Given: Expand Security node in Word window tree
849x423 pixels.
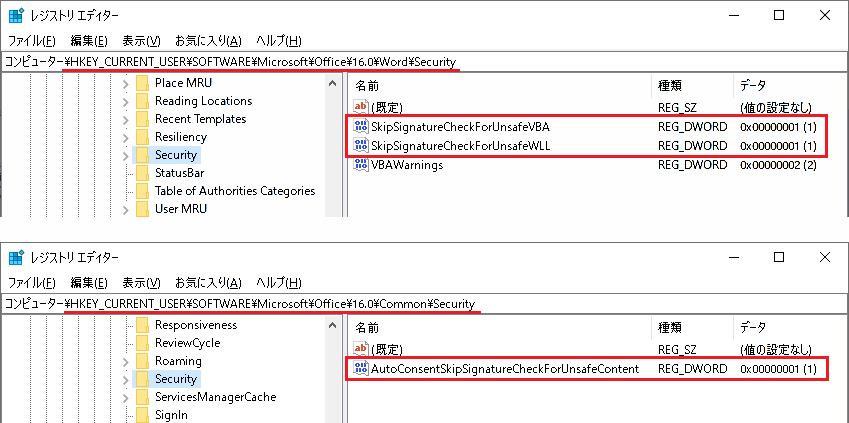Looking at the screenshot, I should [x=126, y=155].
